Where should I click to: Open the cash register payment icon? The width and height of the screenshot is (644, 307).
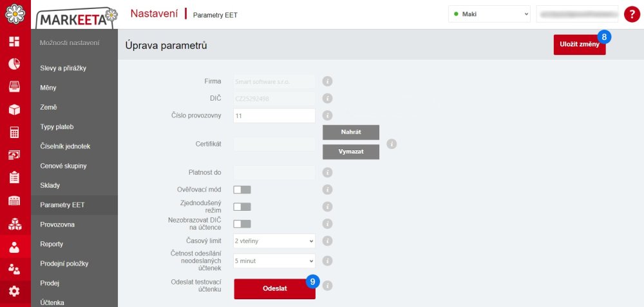(14, 155)
